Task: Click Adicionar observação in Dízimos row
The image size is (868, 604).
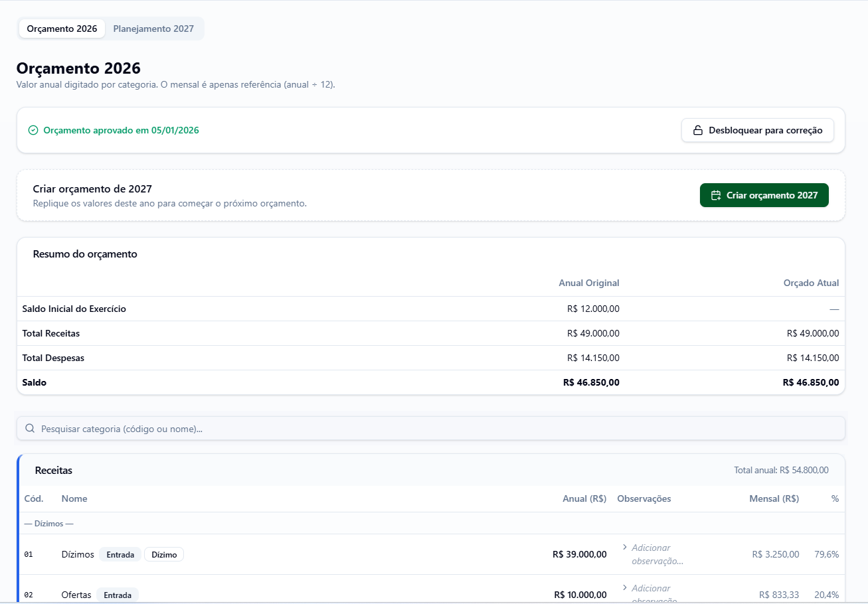Action: 657,554
